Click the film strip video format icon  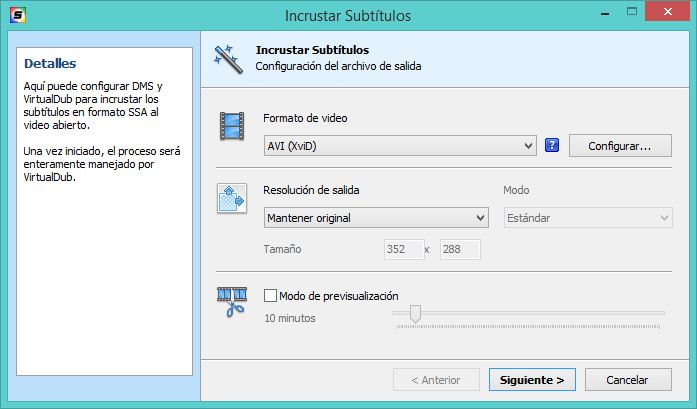[232, 127]
